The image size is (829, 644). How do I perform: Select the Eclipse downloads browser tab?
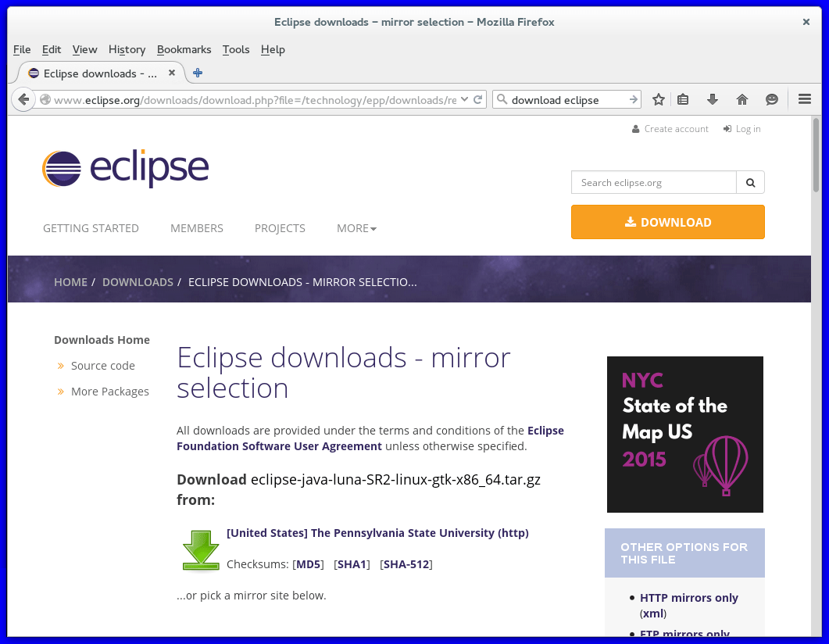point(101,73)
